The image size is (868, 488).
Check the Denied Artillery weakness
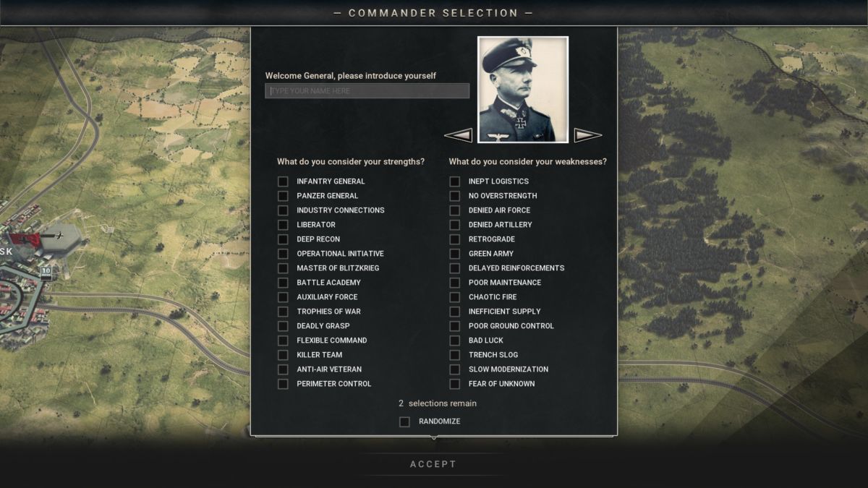point(455,225)
